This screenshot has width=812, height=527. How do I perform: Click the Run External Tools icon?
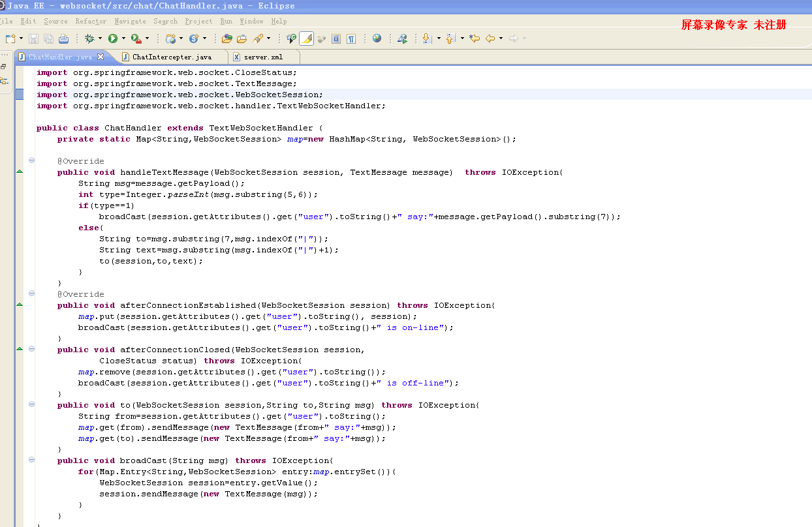(x=136, y=38)
